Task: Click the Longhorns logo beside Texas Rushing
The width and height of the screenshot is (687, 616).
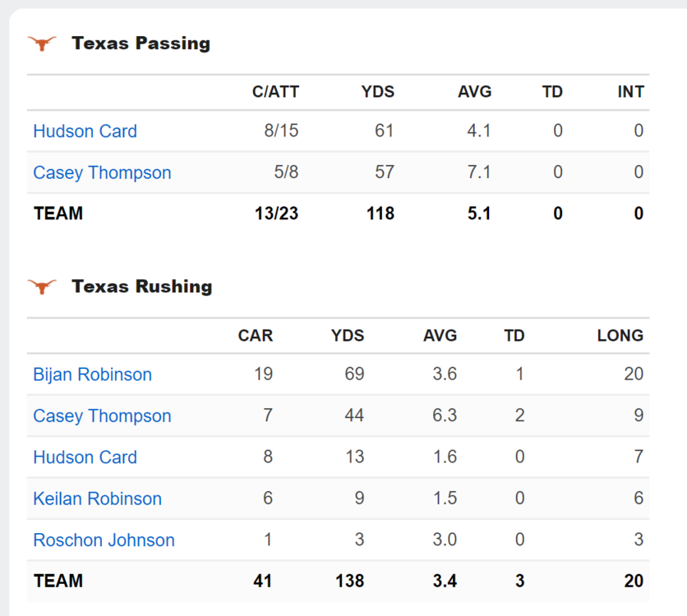Action: click(x=42, y=287)
